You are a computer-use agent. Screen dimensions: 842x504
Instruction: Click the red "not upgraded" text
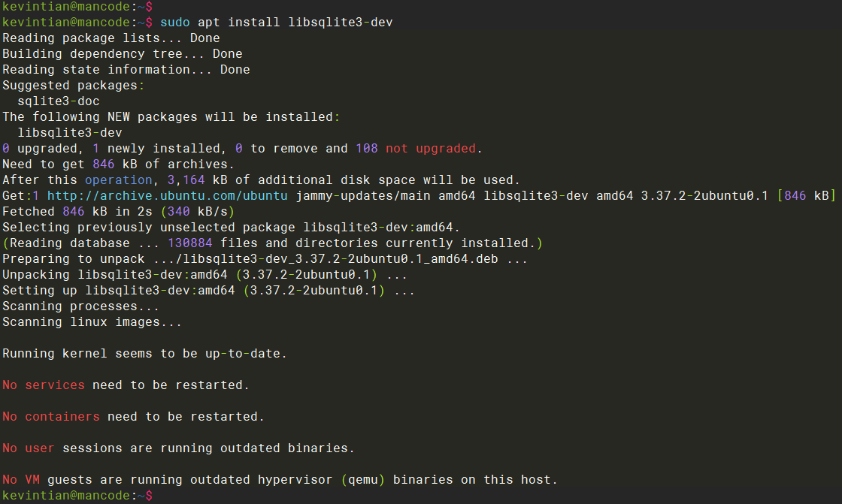tap(431, 148)
